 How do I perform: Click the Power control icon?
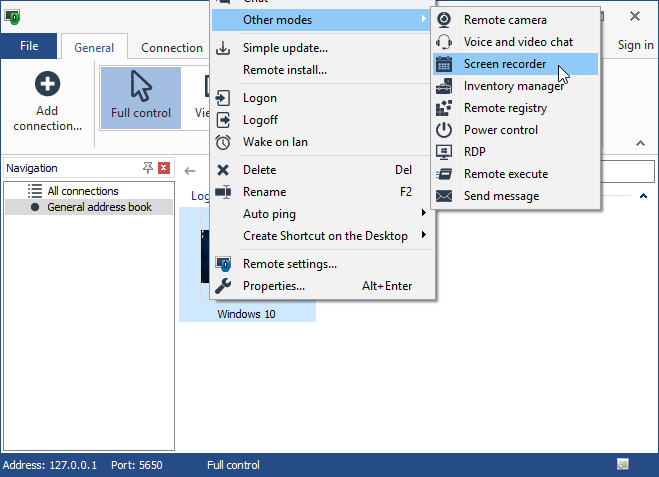[445, 130]
